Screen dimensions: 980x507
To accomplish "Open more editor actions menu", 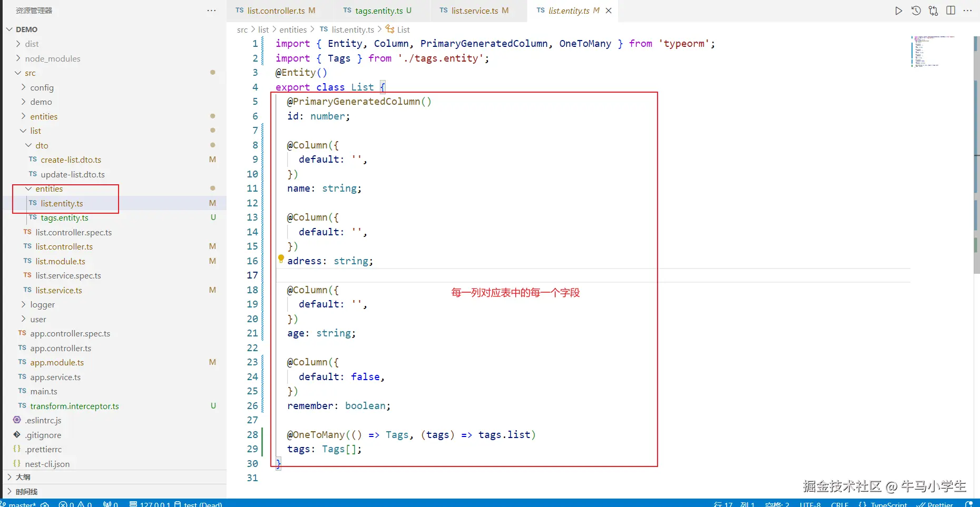I will click(x=968, y=11).
